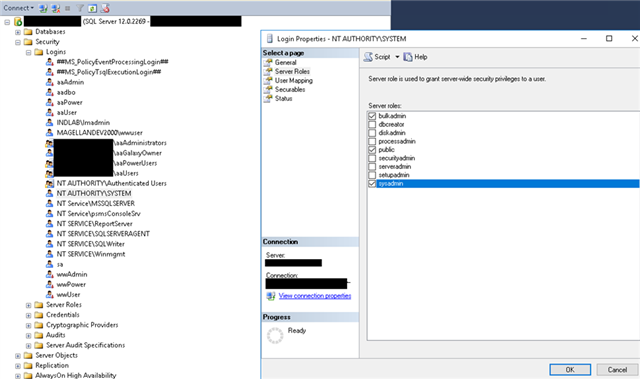This screenshot has height=379, width=640.
Task: Click the Stop toolbar icon
Action: (x=67, y=8)
